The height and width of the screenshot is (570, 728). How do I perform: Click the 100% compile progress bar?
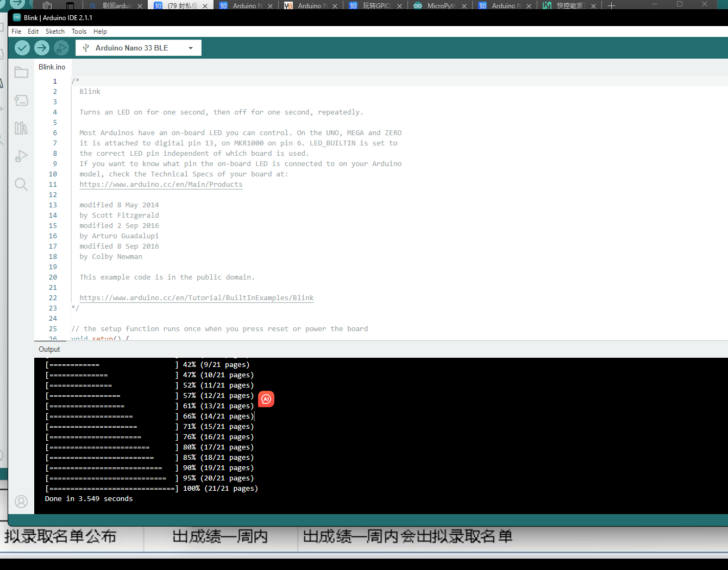click(111, 488)
